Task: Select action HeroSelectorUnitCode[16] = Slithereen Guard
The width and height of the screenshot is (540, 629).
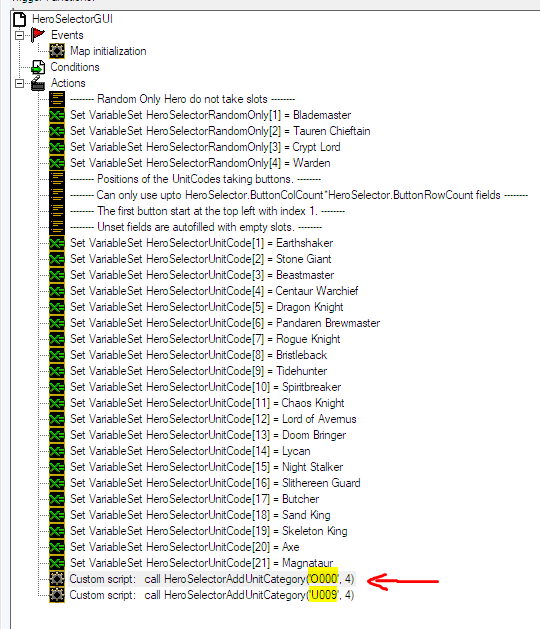Action: tap(215, 483)
